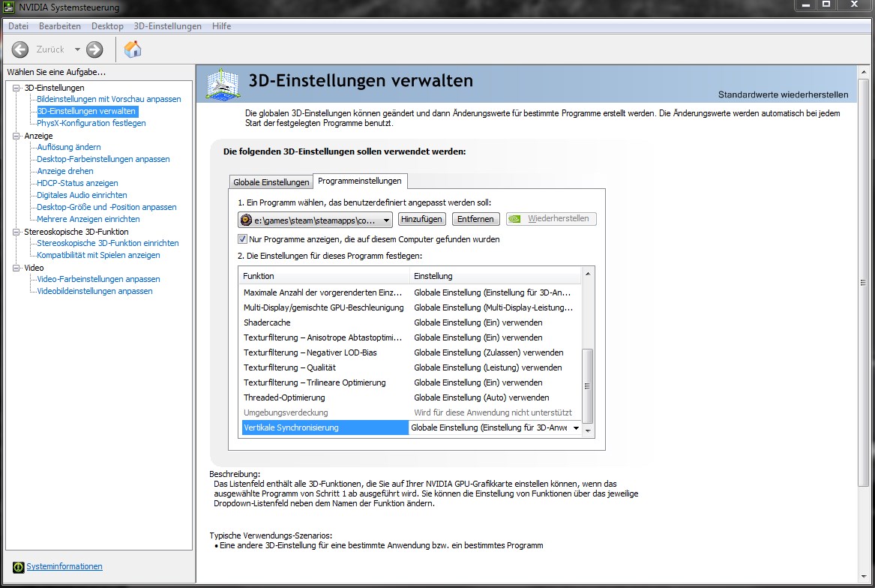Open Digitales Audio einrichten
Viewport: 875px width, 588px height.
82,196
